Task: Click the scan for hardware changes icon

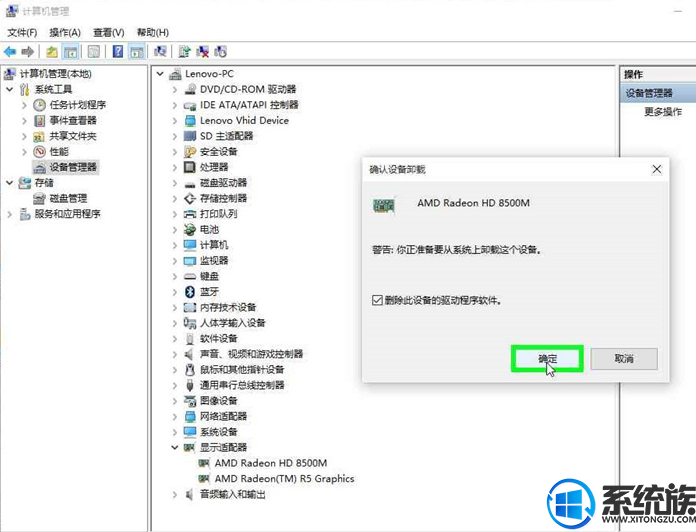Action: [x=160, y=52]
